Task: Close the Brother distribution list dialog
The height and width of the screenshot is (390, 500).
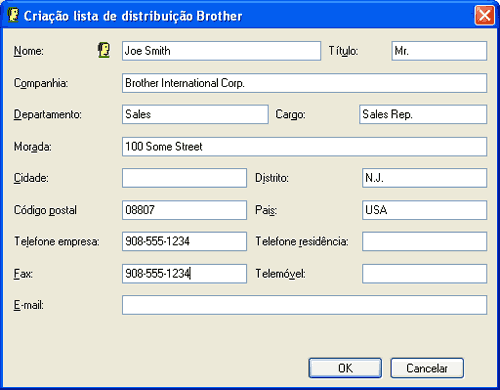Action: 484,15
